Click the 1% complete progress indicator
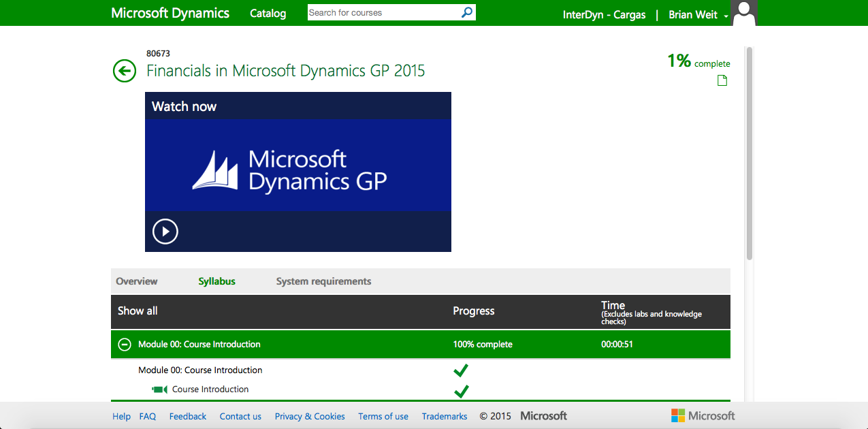868x429 pixels. [x=698, y=61]
